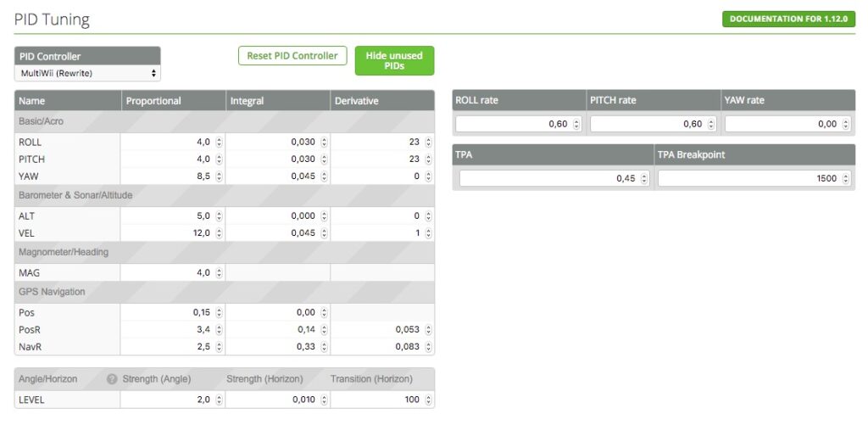The width and height of the screenshot is (868, 425).
Task: Click the LEVEL Strength (Angle) field
Action: click(x=170, y=400)
